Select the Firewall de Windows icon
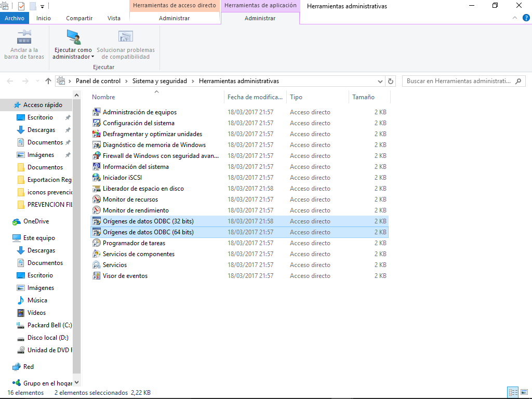This screenshot has height=399, width=532. coord(97,156)
